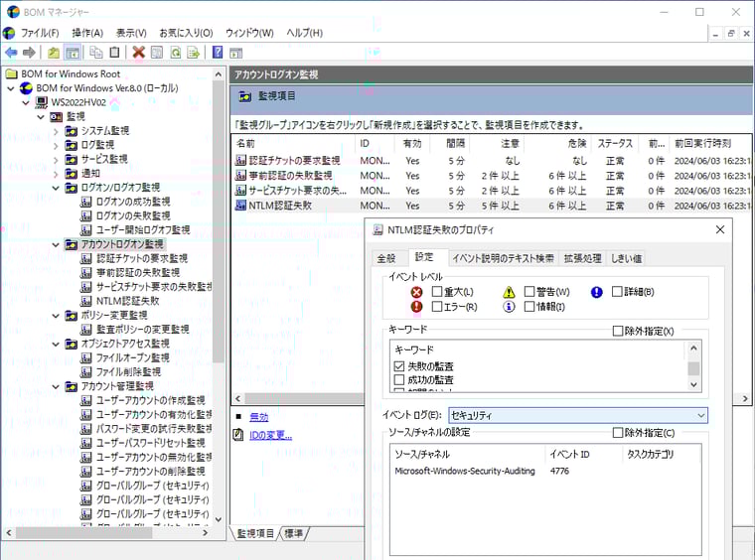The height and width of the screenshot is (560, 755).
Task: Select the Microsoft-Windows-Security-Auditing source row
Action: [545, 471]
